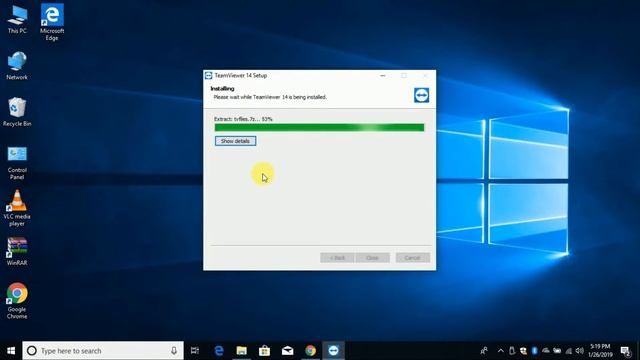Open the clock and date flyout

(x=600, y=351)
